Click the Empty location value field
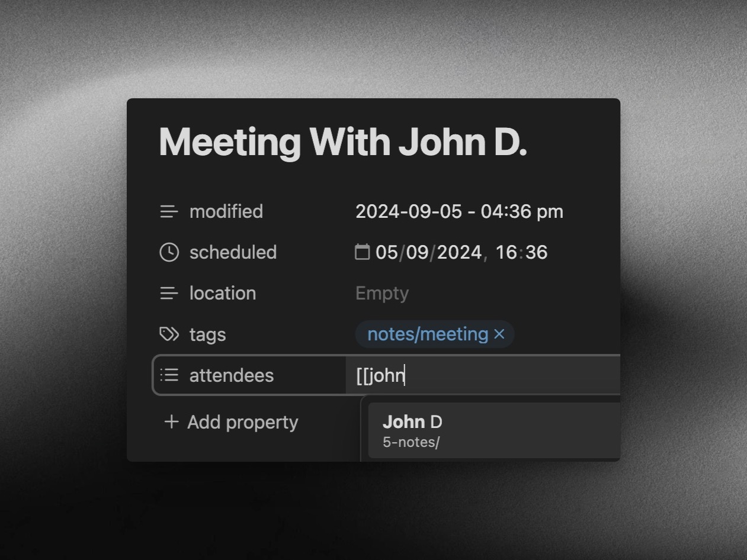 pos(382,293)
